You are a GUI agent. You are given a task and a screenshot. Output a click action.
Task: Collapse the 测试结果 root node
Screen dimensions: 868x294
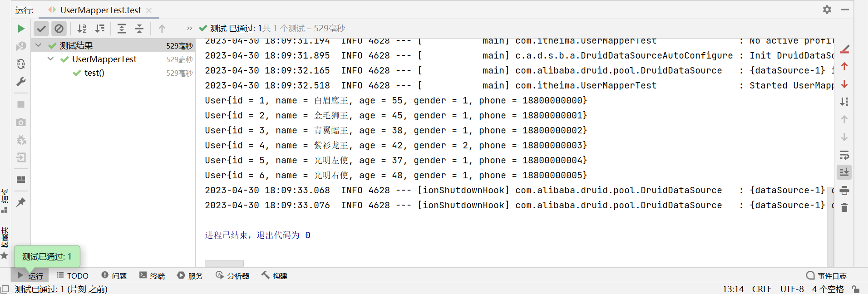click(x=39, y=45)
